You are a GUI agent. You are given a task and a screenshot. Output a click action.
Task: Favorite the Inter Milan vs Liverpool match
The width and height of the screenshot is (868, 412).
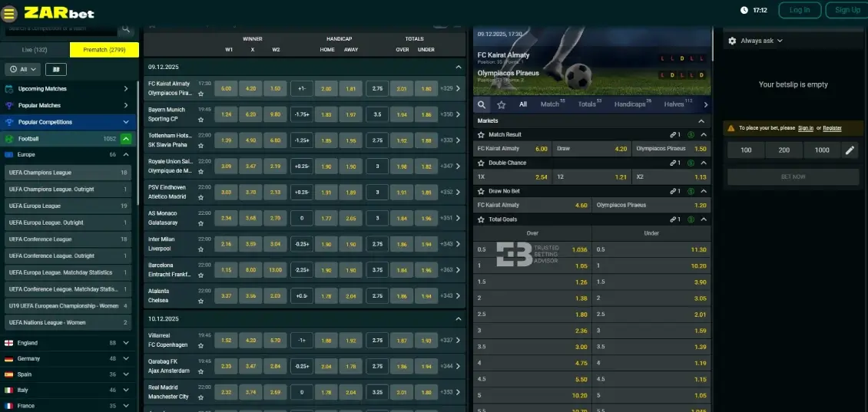(201, 249)
